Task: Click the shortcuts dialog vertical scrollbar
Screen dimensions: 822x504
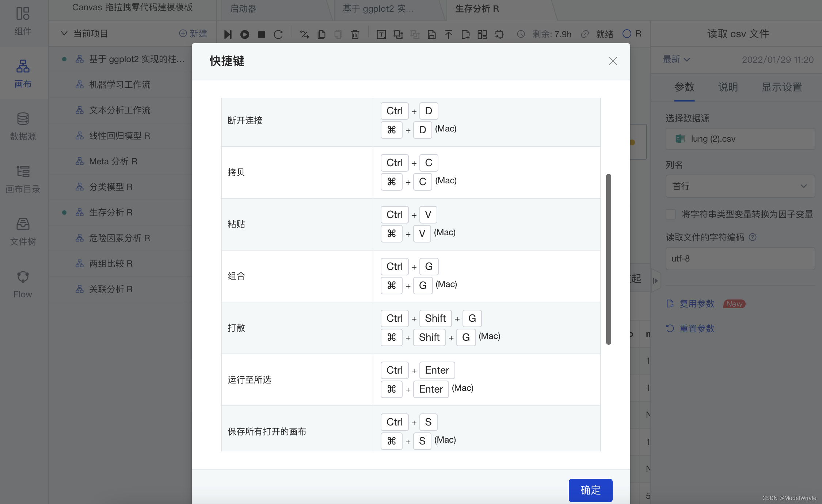Action: point(608,259)
